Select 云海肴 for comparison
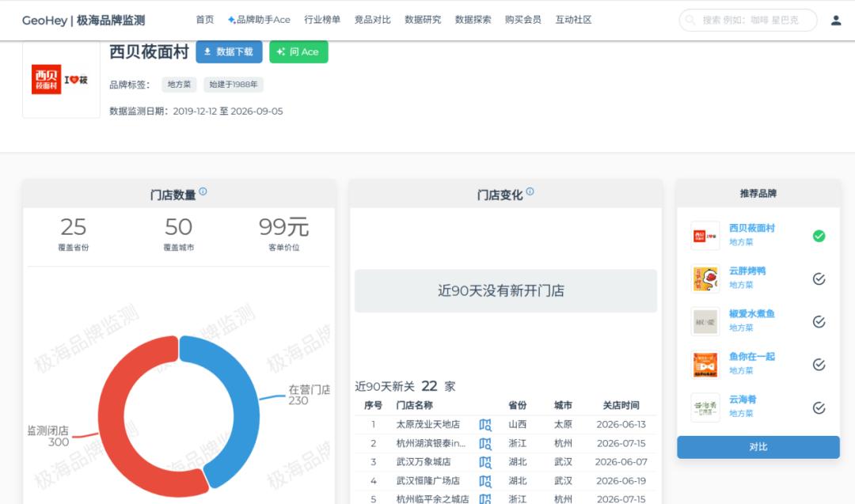The height and width of the screenshot is (504, 855). coord(819,407)
